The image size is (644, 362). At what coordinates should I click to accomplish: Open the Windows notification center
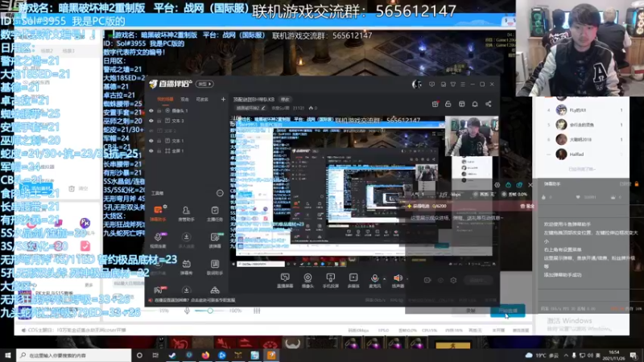click(x=634, y=356)
